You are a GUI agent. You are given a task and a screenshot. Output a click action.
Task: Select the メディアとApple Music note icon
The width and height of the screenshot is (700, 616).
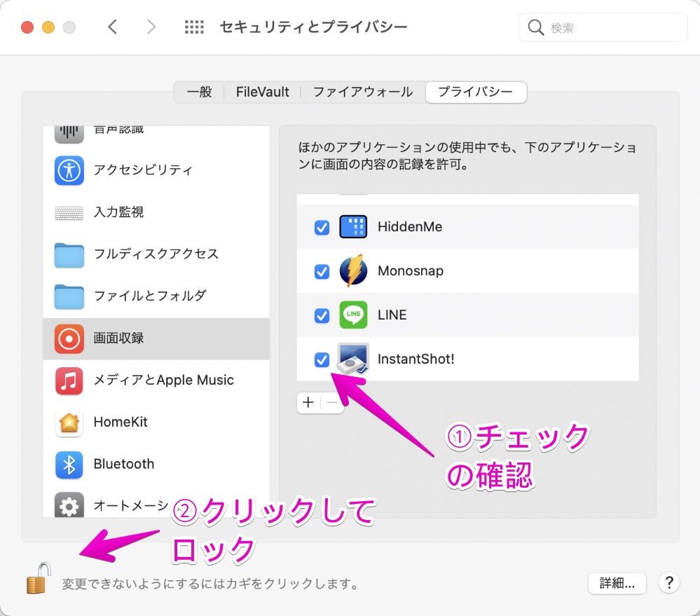coord(69,381)
